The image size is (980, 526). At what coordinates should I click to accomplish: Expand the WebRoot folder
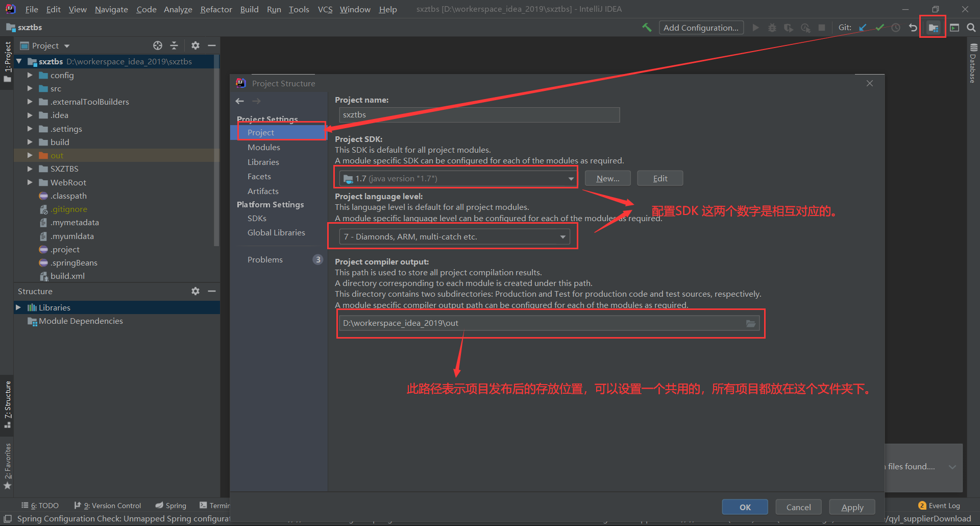pos(30,182)
